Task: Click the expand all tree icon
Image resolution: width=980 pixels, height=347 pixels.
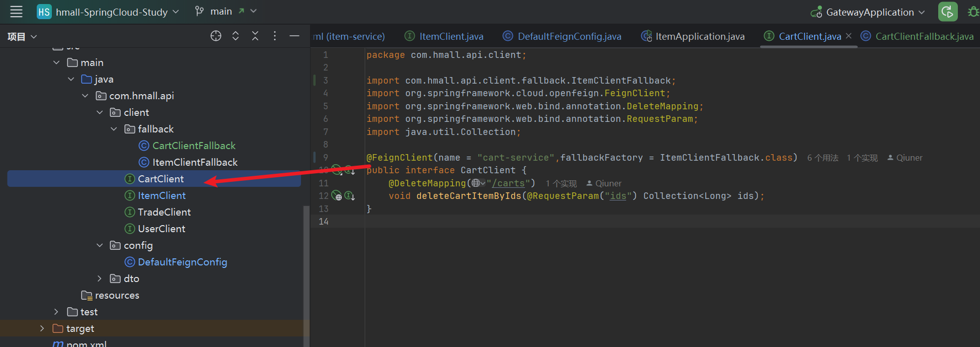Action: 236,36
